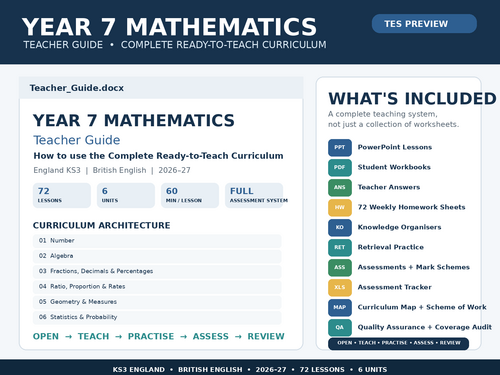Click the PPT icon for PowerPoint Lessons
500x375 pixels.
pyautogui.click(x=340, y=147)
